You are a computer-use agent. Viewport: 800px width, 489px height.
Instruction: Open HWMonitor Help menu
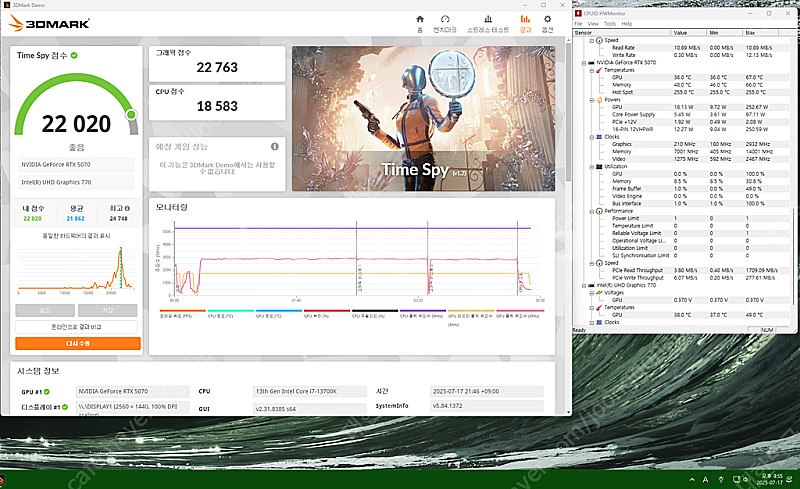coord(627,24)
